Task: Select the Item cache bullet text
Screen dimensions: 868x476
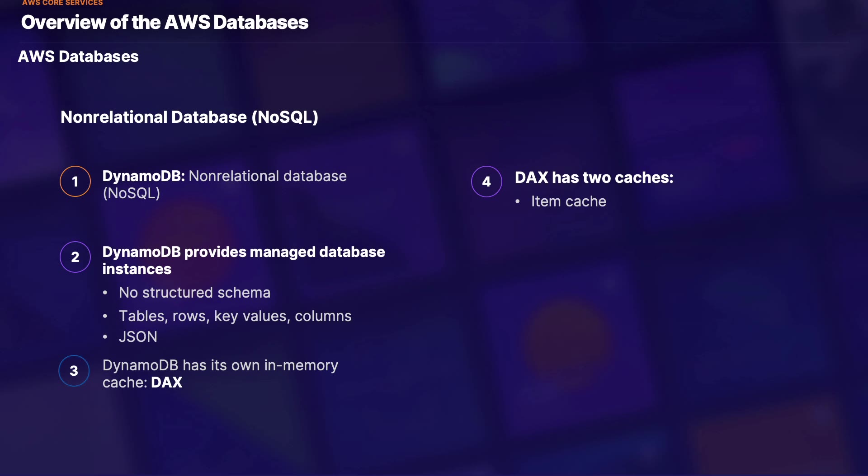Action: [568, 201]
